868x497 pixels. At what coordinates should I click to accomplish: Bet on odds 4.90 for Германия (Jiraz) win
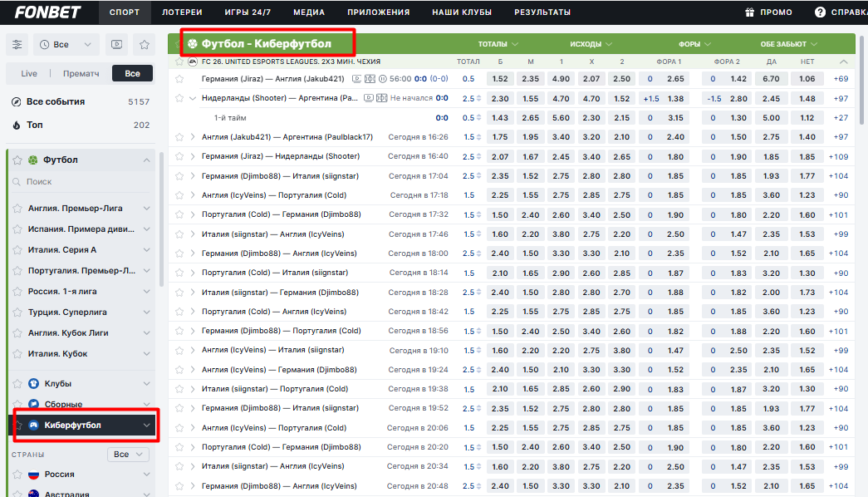click(x=561, y=79)
